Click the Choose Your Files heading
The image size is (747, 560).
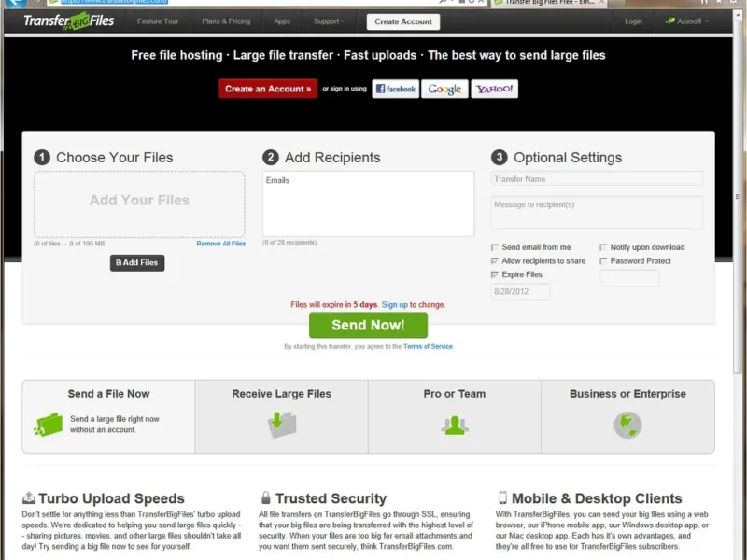click(x=114, y=158)
